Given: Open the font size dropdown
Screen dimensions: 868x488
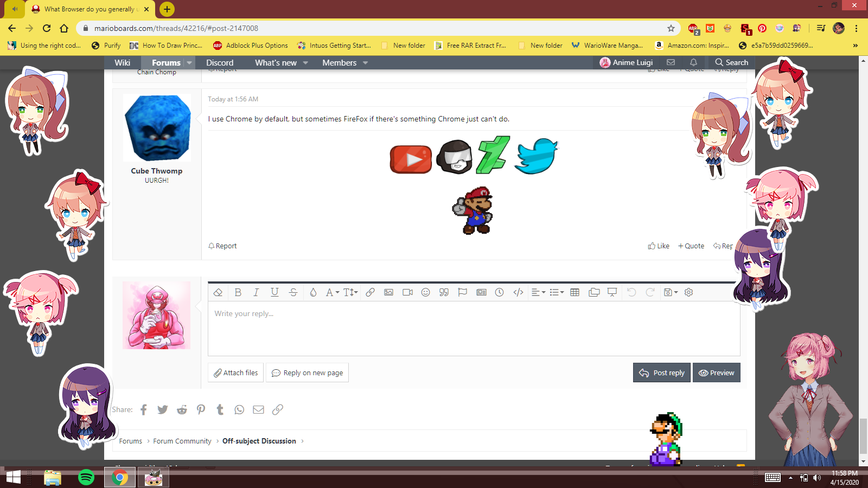Looking at the screenshot, I should coord(350,292).
